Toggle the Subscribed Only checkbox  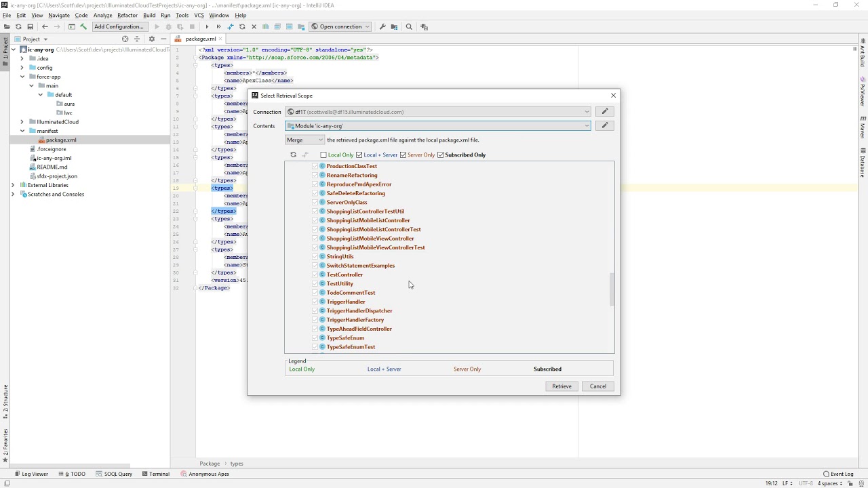point(440,155)
